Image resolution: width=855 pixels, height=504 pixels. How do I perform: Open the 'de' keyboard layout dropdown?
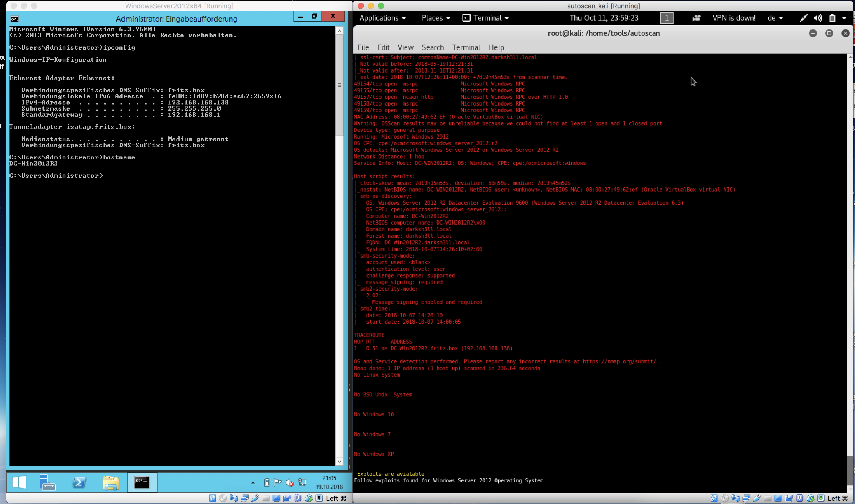click(x=775, y=18)
